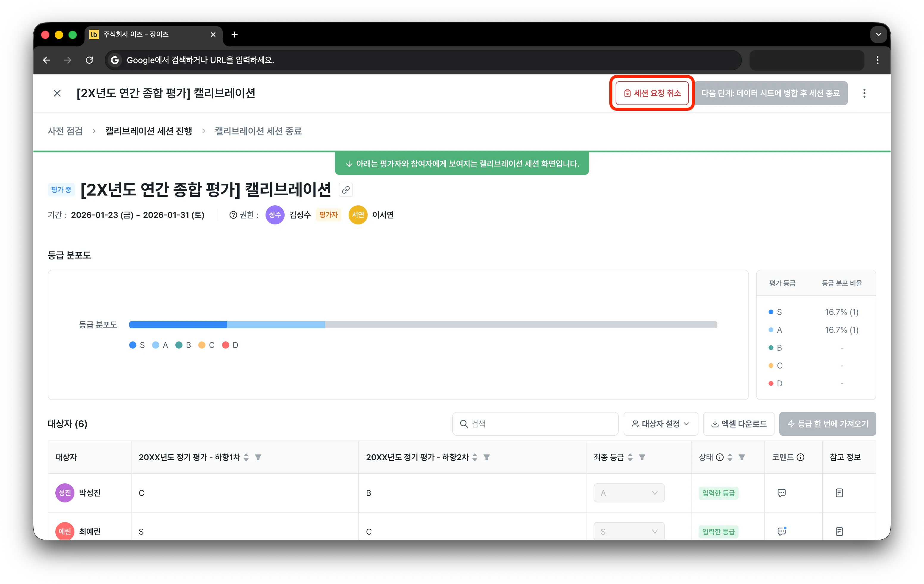The width and height of the screenshot is (924, 584).
Task: Click the next step 데이터 시트에 병합 button
Action: point(770,93)
